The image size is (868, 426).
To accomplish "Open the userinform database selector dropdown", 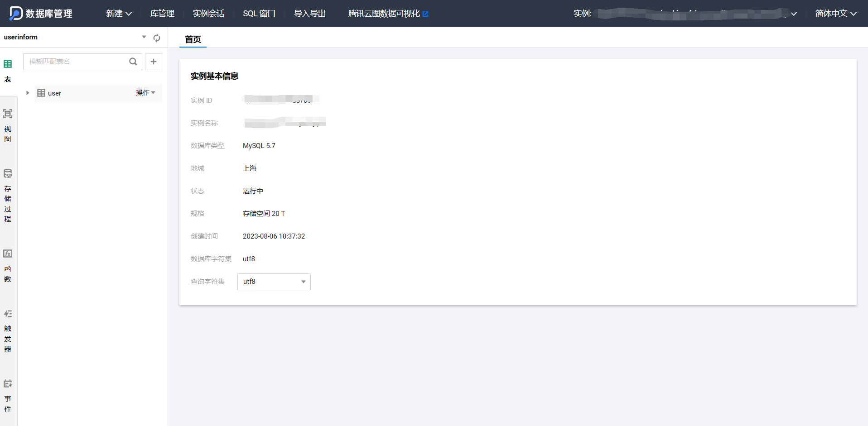I will click(x=144, y=37).
